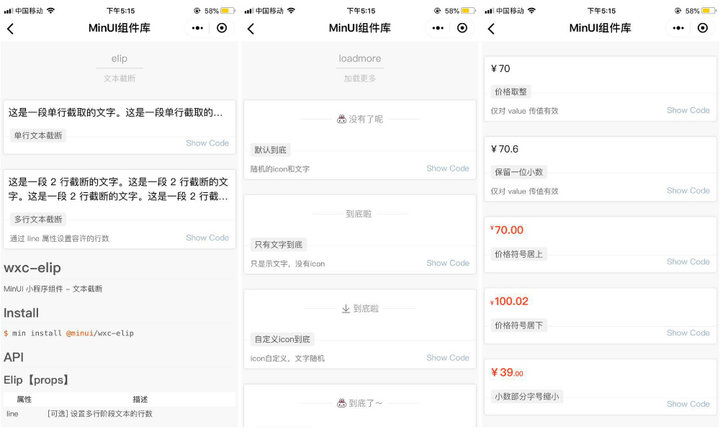720x432 pixels.
Task: Tap the down-arrow icon beside 到底啦
Action: point(346,309)
